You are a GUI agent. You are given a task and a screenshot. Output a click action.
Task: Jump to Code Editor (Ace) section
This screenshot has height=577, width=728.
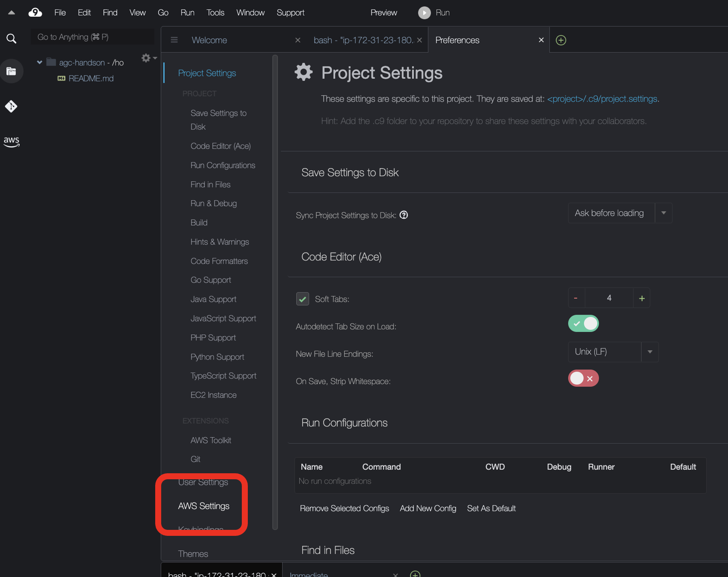[220, 146]
